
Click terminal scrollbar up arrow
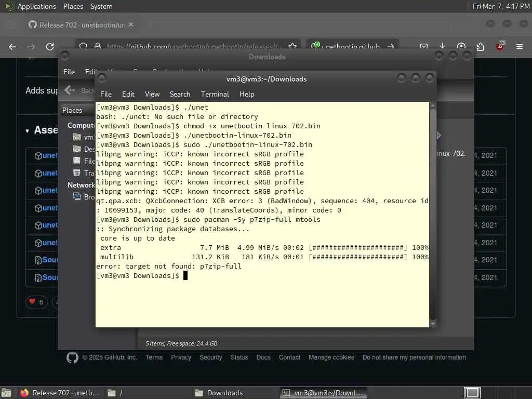(x=433, y=105)
